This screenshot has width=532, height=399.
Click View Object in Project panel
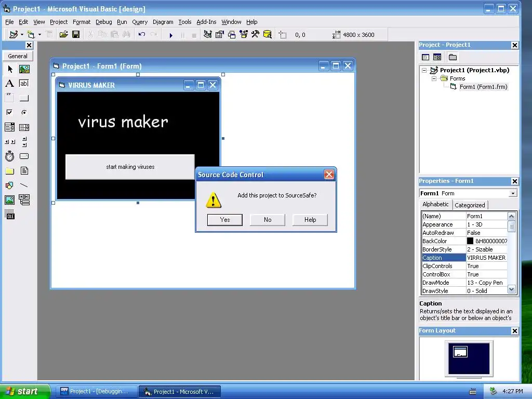click(437, 57)
